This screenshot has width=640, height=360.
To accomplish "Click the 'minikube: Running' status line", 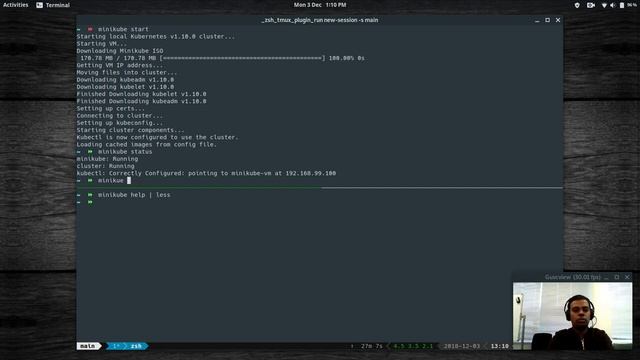I will coord(107,159).
